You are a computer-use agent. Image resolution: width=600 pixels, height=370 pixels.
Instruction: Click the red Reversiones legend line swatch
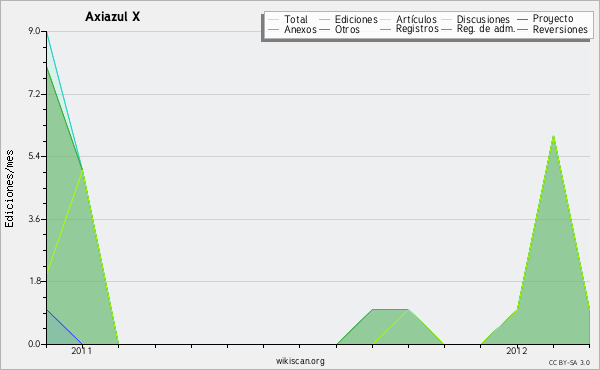coord(522,29)
